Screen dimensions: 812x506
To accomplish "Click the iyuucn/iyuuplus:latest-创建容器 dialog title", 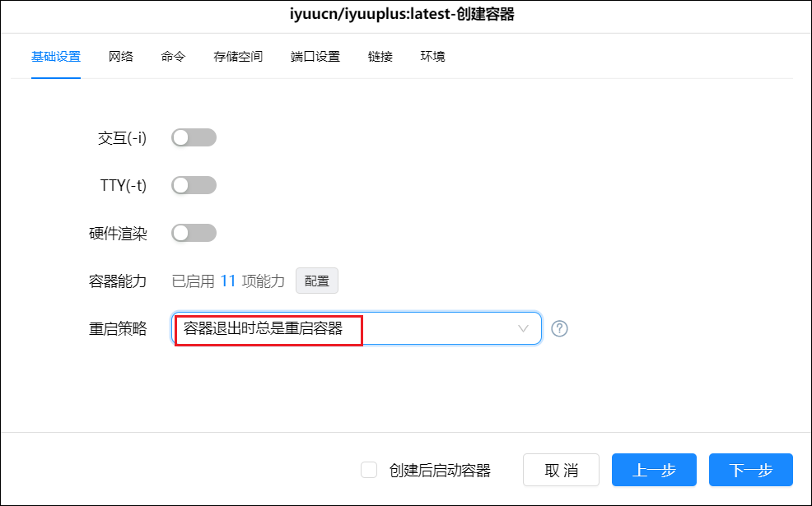I will click(x=406, y=14).
